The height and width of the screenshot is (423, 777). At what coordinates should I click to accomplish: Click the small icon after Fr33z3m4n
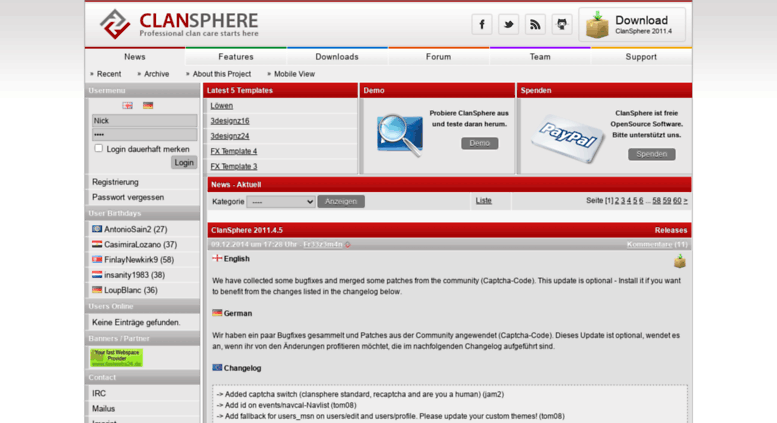348,245
